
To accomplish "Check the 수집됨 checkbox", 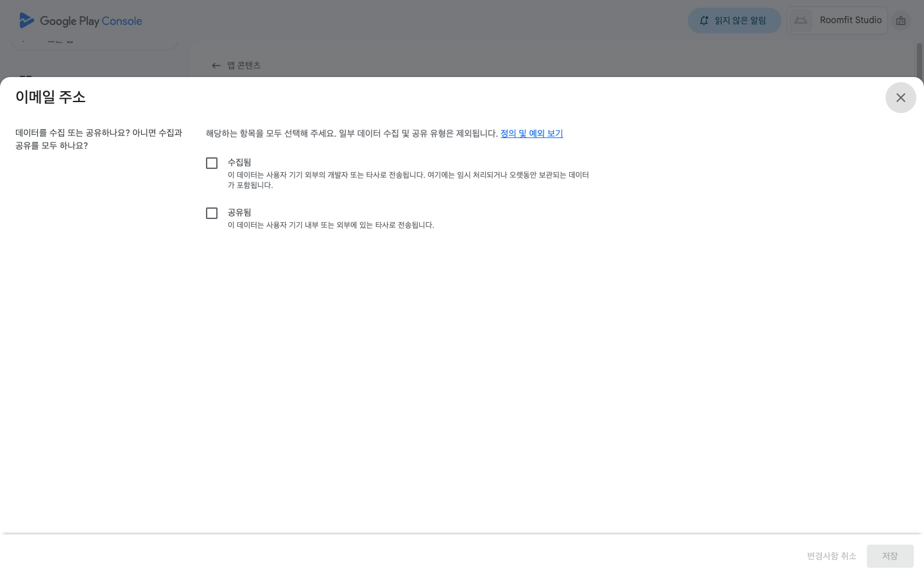I will 212,163.
